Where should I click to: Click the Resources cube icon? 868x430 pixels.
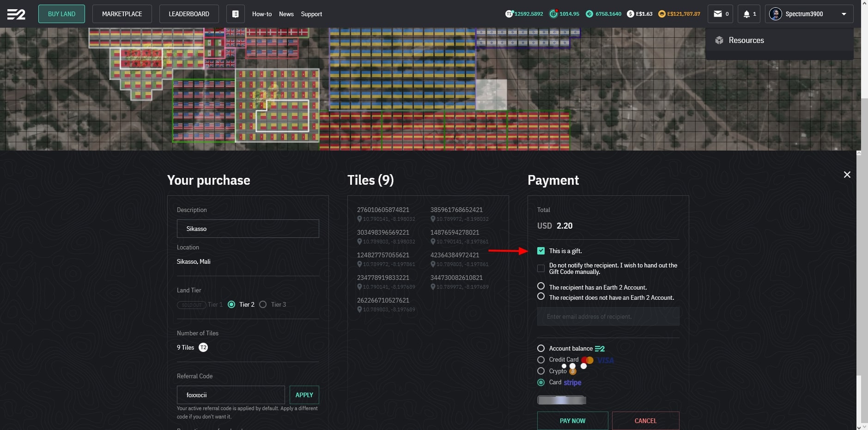tap(719, 40)
